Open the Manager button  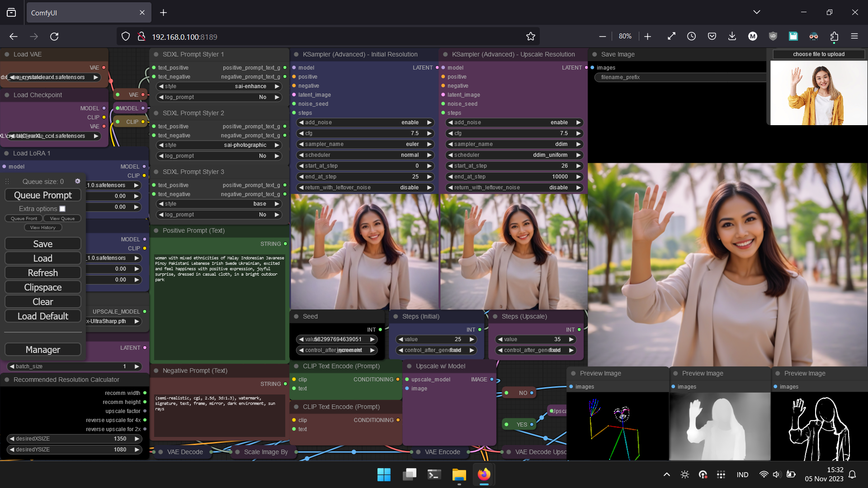(43, 350)
